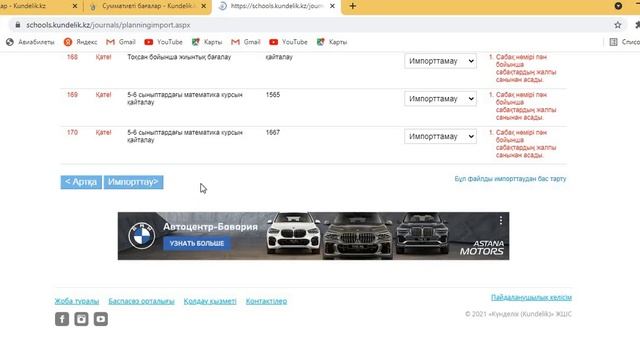Expand Импорттамау dropdown for row 169

click(x=440, y=99)
